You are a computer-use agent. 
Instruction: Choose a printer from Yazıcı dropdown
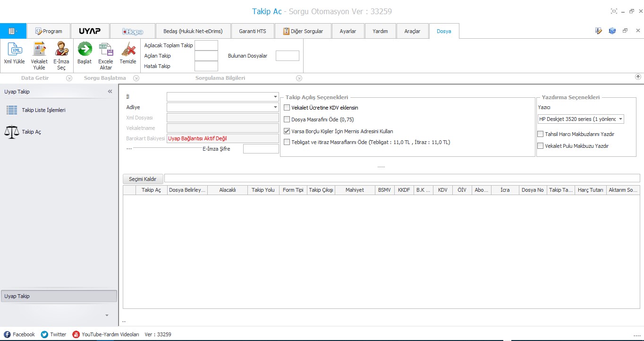(581, 119)
